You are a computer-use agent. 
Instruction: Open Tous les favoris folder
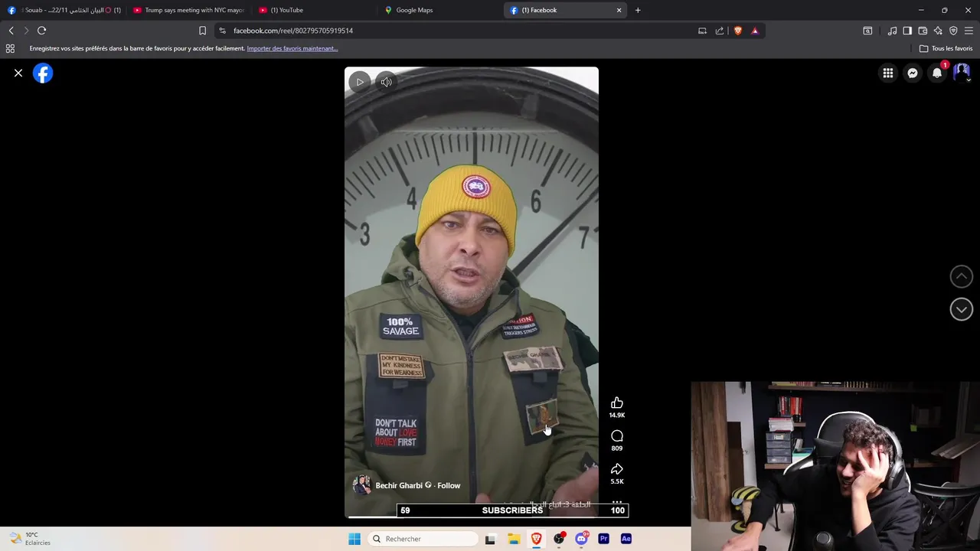(946, 48)
